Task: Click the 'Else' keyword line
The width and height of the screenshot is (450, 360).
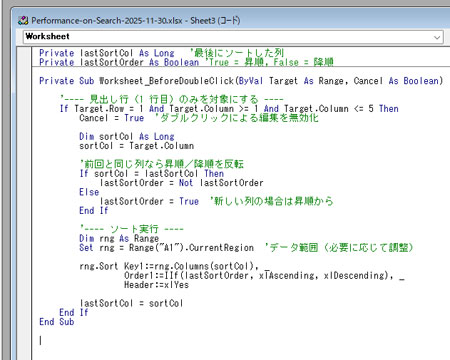Action: pyautogui.click(x=89, y=192)
